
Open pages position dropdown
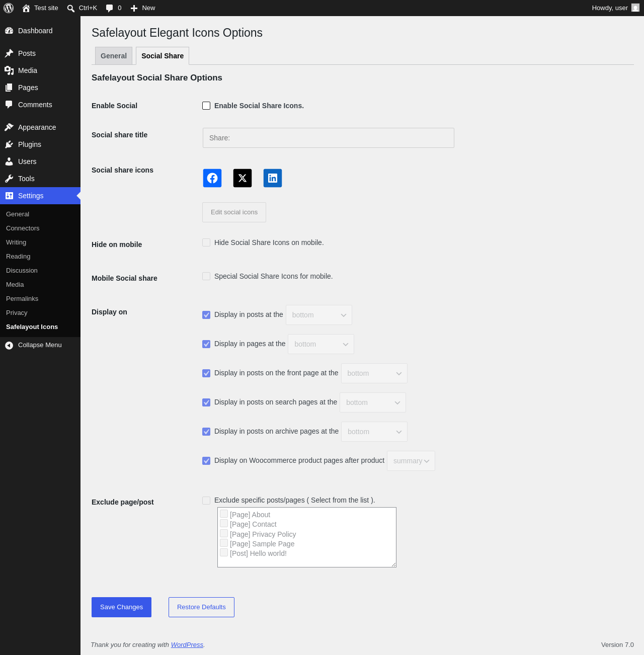pyautogui.click(x=321, y=344)
